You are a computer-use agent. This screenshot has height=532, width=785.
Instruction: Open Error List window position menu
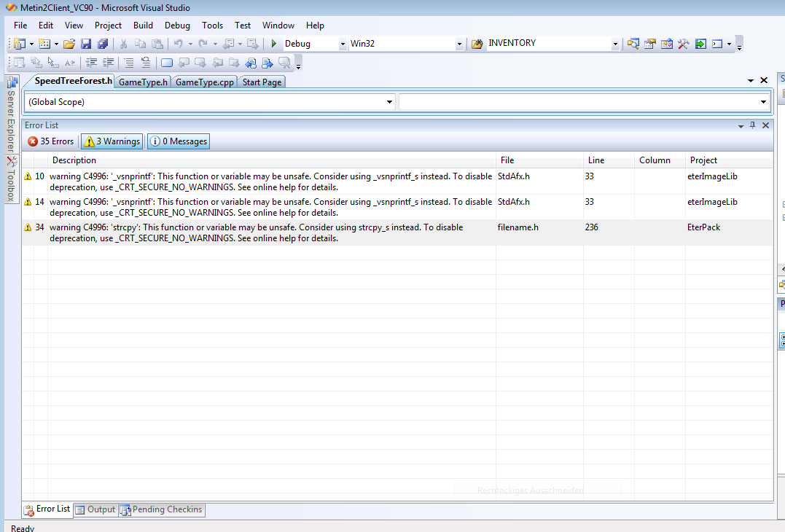(x=741, y=126)
